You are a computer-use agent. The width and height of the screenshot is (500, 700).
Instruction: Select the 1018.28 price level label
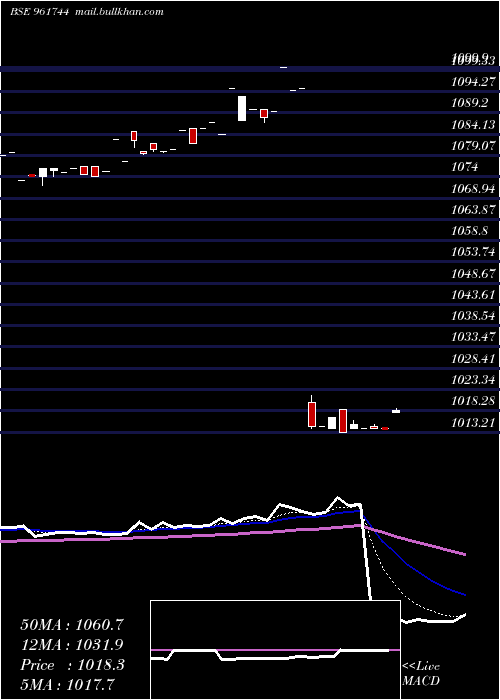473,401
